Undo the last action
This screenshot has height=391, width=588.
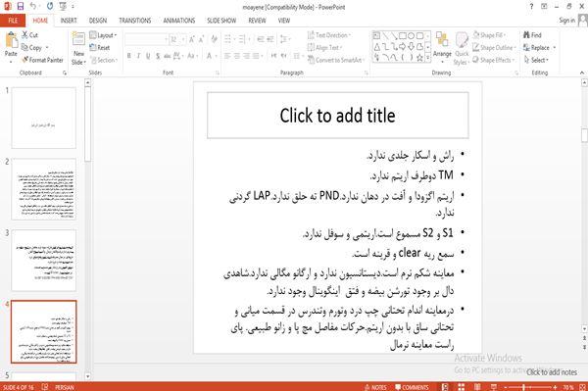(33, 7)
